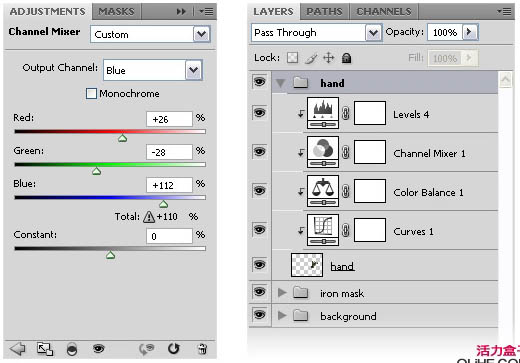Switch to the Channels tab
This screenshot has width=520, height=363.
pyautogui.click(x=384, y=11)
